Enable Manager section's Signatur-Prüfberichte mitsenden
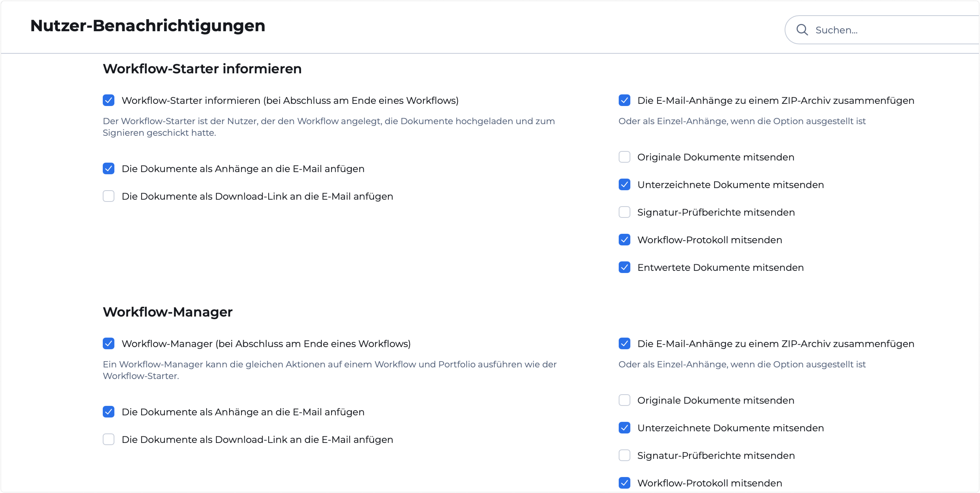This screenshot has width=980, height=493. pos(624,455)
